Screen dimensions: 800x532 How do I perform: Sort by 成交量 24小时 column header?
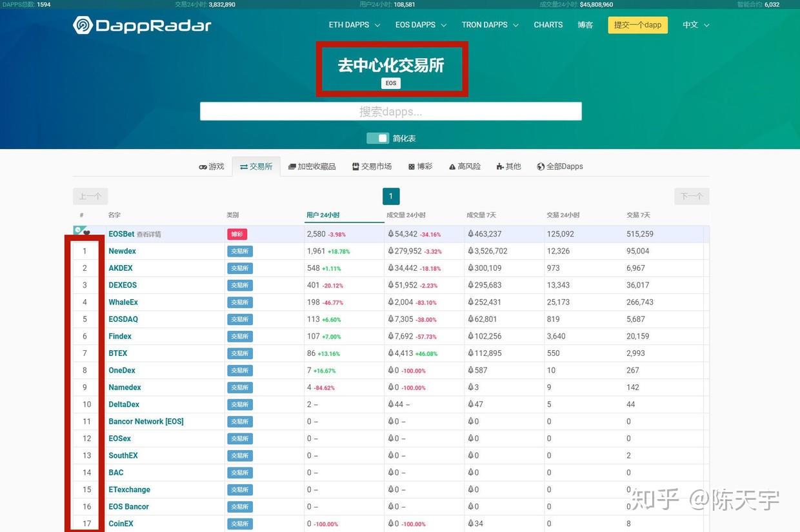406,215
